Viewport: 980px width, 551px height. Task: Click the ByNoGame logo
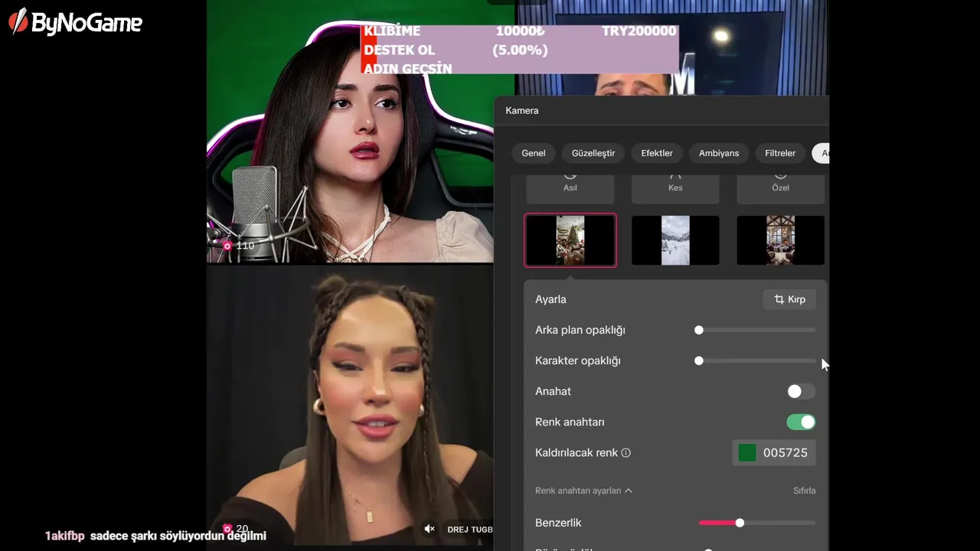76,22
